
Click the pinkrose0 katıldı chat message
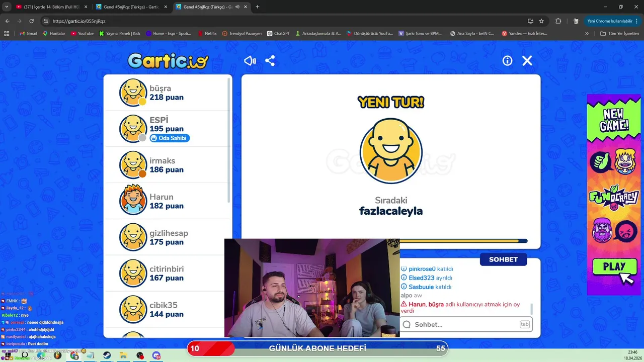(427, 269)
